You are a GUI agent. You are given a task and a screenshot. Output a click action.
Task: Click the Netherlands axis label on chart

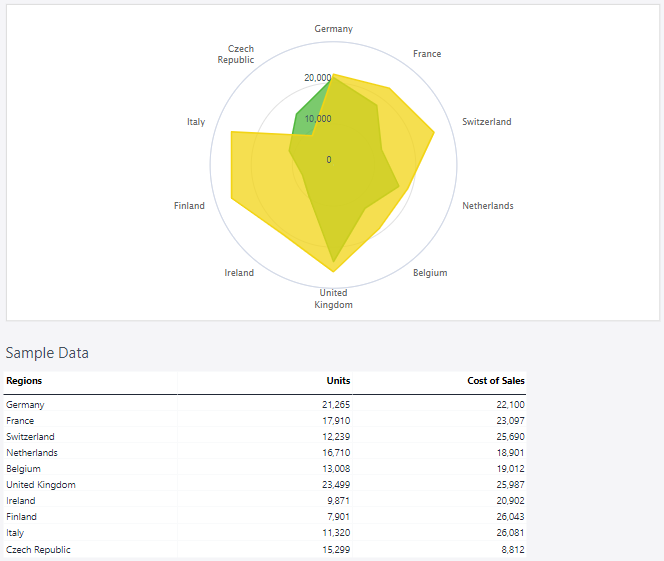point(487,206)
